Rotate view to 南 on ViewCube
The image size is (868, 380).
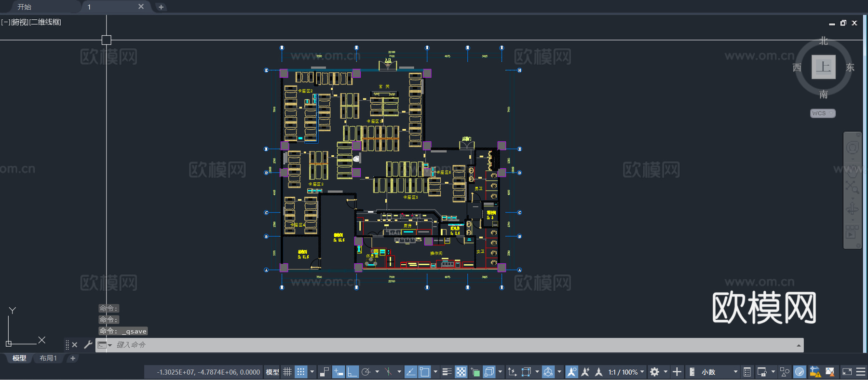point(824,94)
